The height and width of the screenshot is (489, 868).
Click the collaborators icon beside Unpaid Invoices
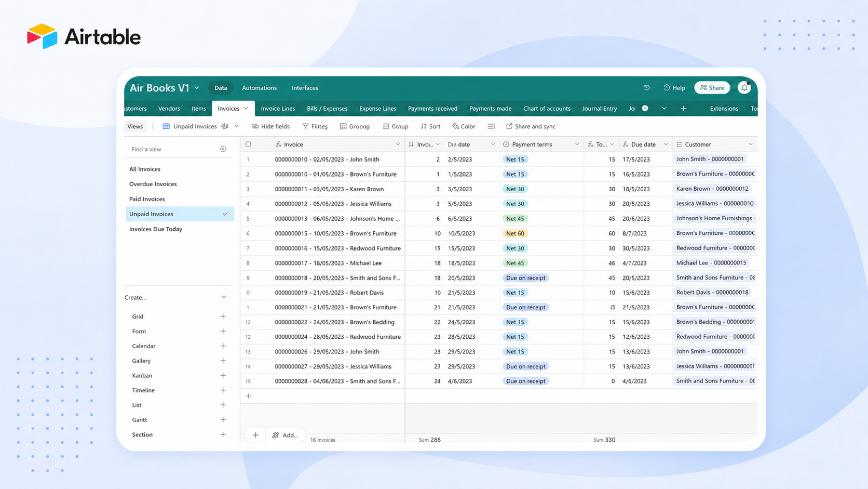click(225, 126)
